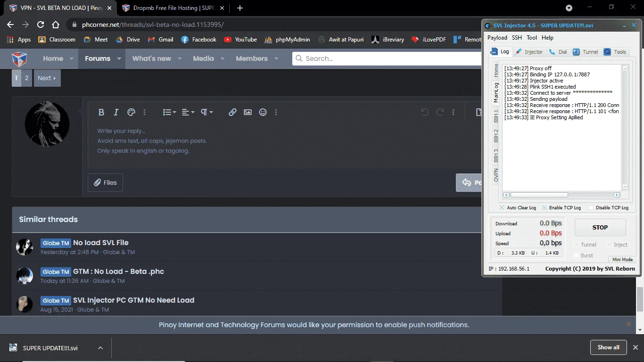This screenshot has width=644, height=362.
Task: Expand the paragraph format dropdown
Action: click(207, 112)
